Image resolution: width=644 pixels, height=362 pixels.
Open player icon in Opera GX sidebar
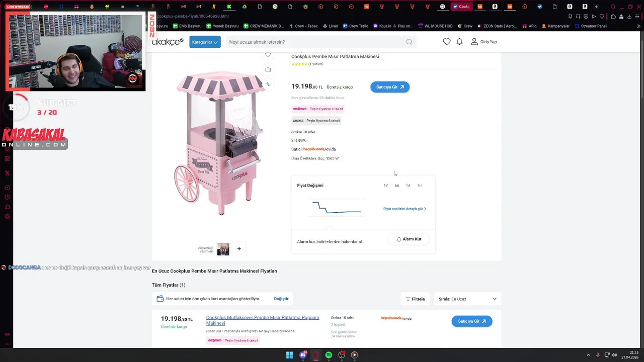click(x=7, y=188)
